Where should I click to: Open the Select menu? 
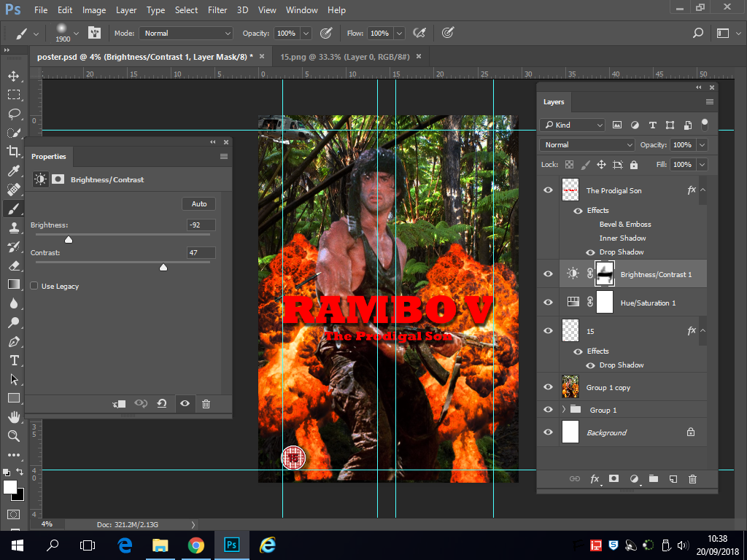pos(186,10)
